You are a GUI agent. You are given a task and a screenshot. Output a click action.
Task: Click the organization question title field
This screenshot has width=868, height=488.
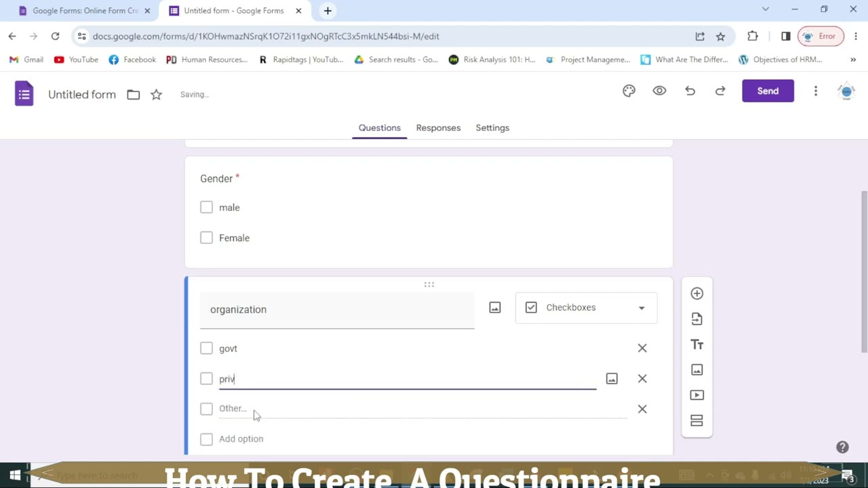coord(337,310)
